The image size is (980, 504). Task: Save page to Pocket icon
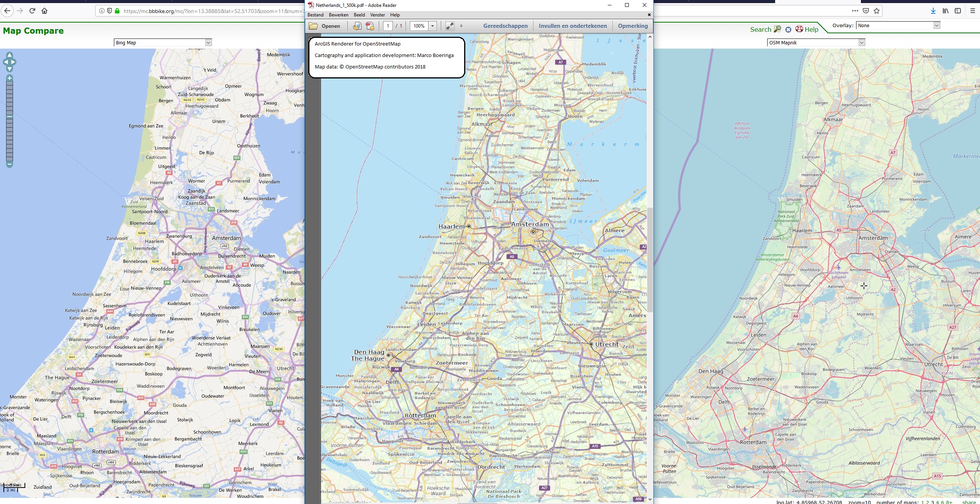[865, 11]
